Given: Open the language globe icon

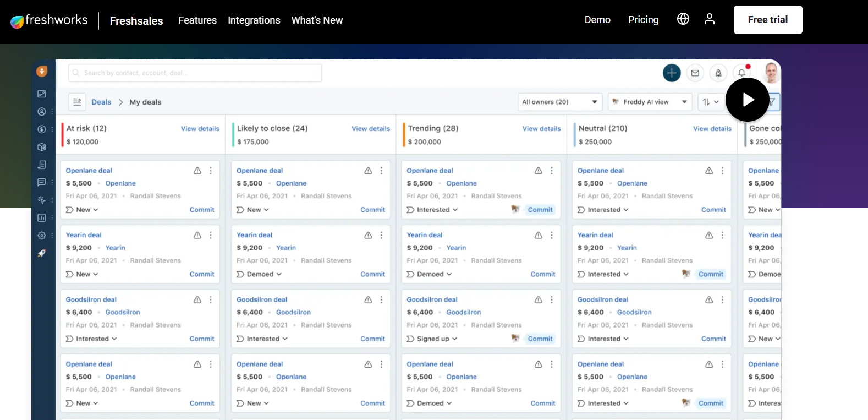Looking at the screenshot, I should pos(683,19).
